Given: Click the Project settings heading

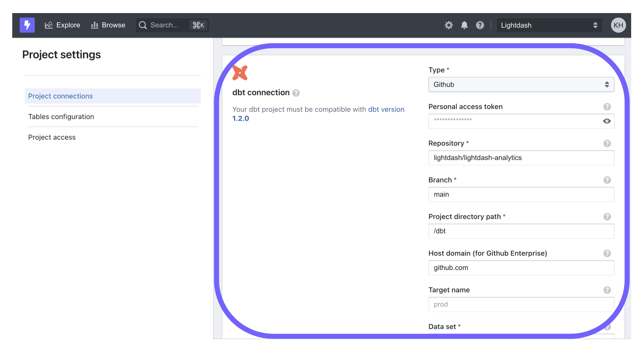Looking at the screenshot, I should 62,55.
